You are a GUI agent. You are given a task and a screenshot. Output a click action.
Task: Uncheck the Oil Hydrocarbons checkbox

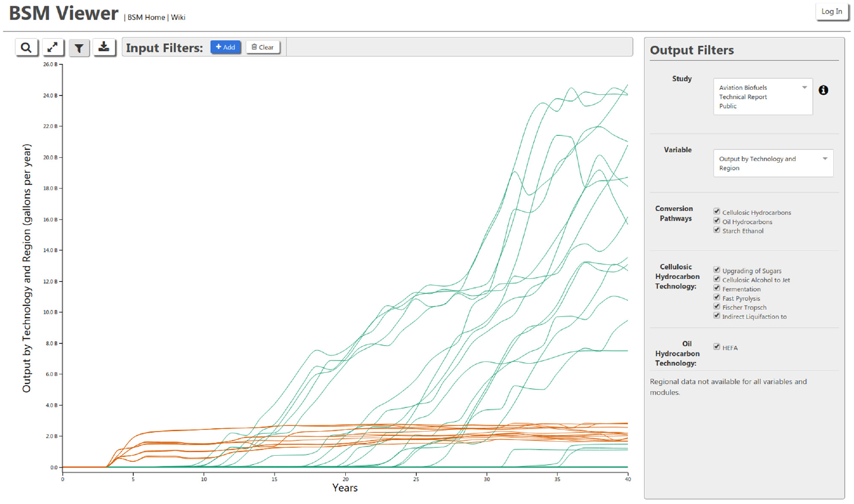click(716, 221)
